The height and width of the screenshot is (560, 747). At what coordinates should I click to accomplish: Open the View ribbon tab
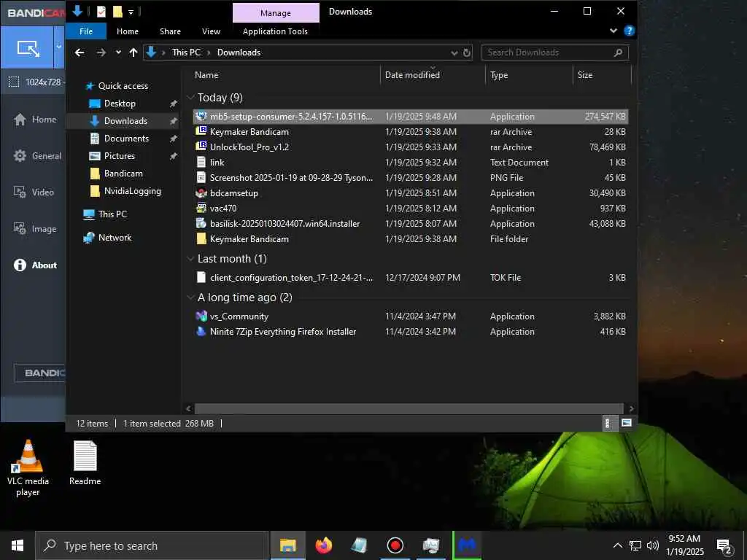211,31
